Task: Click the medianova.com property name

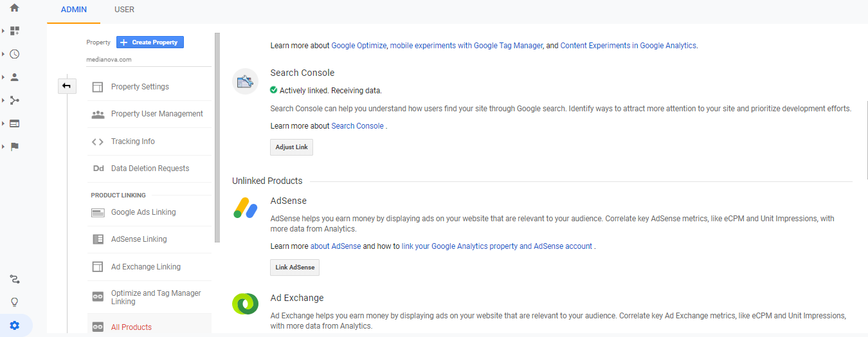Action: 109,59
